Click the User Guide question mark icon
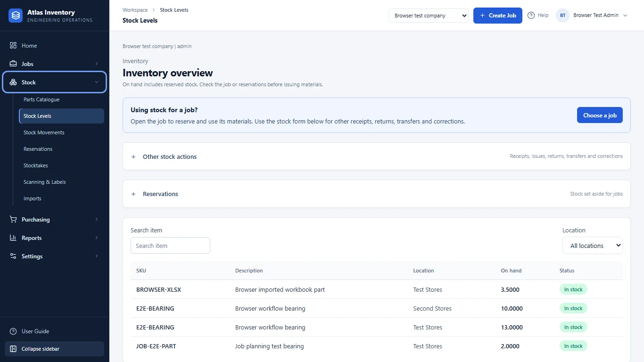644x362 pixels. 13,331
